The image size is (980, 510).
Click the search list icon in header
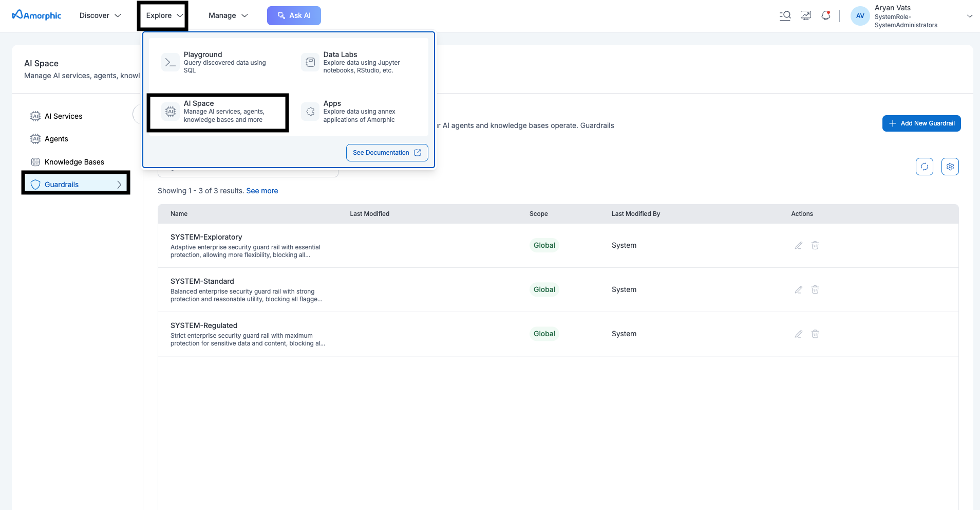pyautogui.click(x=785, y=15)
